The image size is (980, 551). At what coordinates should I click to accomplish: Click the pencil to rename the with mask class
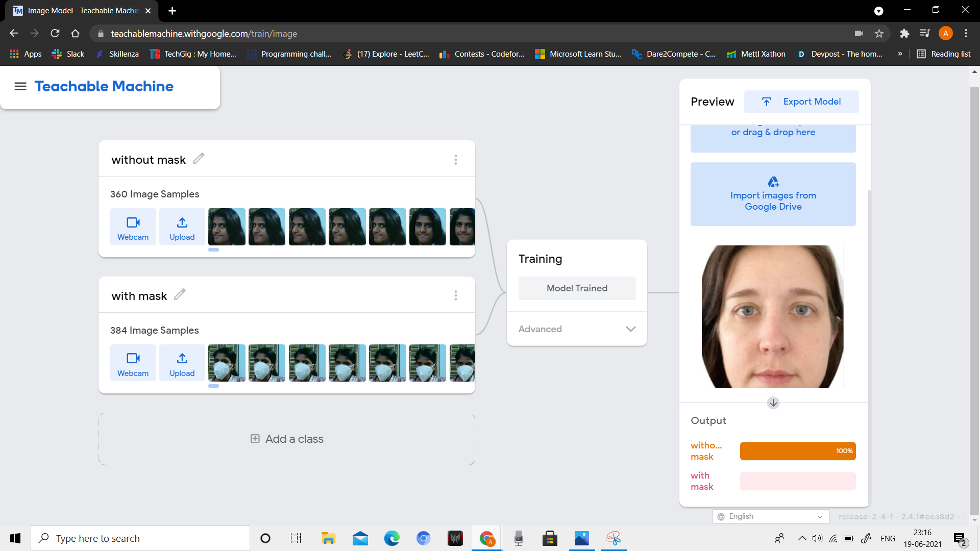(180, 295)
